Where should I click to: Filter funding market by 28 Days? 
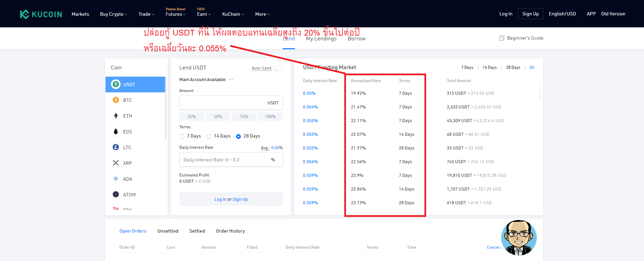point(513,67)
